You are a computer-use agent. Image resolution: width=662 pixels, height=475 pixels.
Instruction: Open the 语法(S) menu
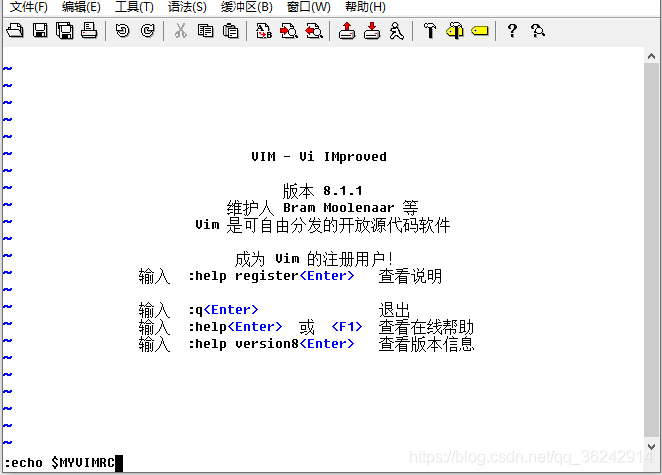pos(187,7)
